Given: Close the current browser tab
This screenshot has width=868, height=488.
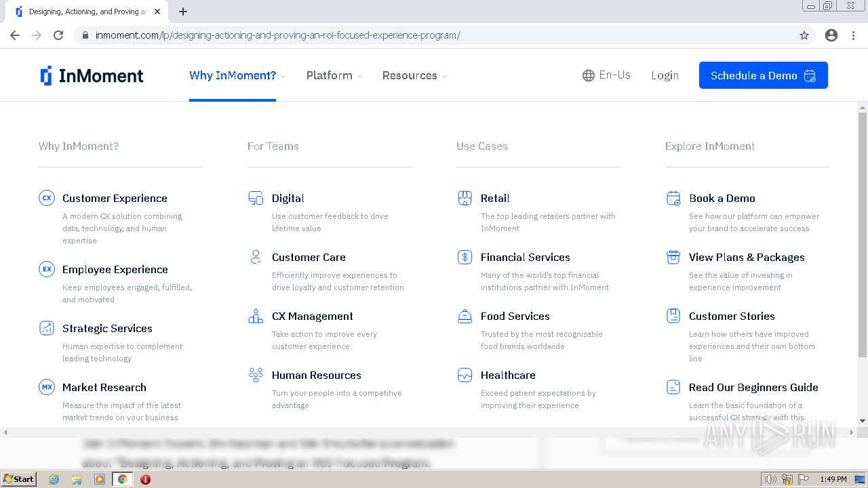Looking at the screenshot, I should point(157,12).
